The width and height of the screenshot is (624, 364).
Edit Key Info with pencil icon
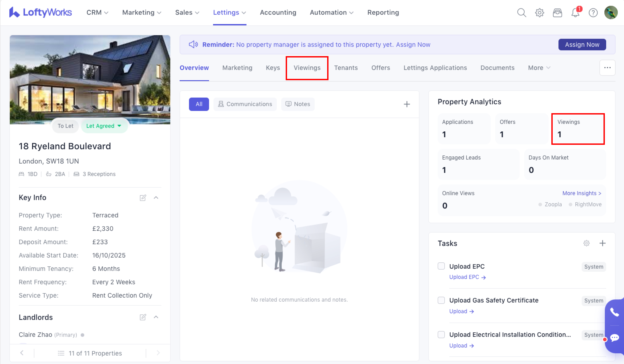(143, 197)
